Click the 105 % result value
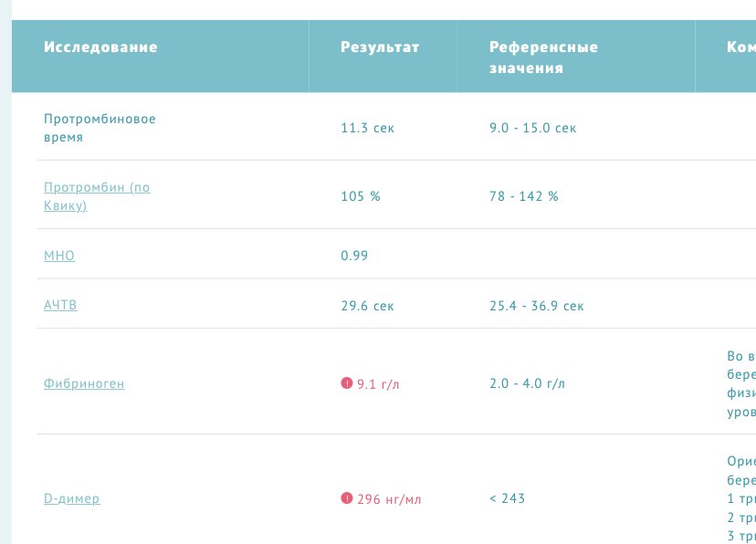This screenshot has height=544, width=756. 361,196
